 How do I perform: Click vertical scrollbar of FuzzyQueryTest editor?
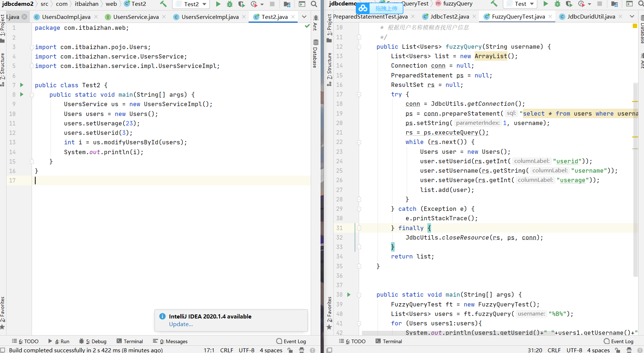(636, 180)
